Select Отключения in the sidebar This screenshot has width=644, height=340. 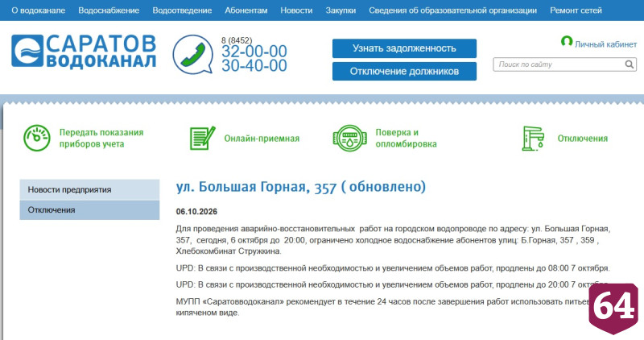click(x=89, y=210)
